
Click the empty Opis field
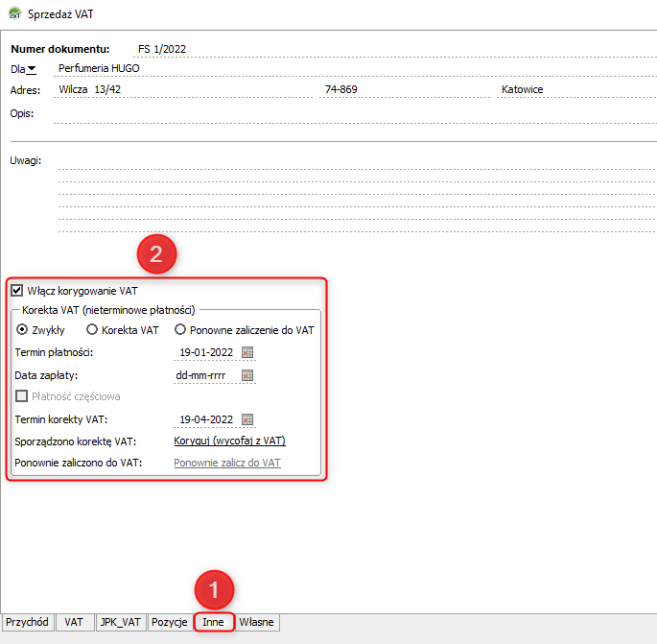pos(355,115)
